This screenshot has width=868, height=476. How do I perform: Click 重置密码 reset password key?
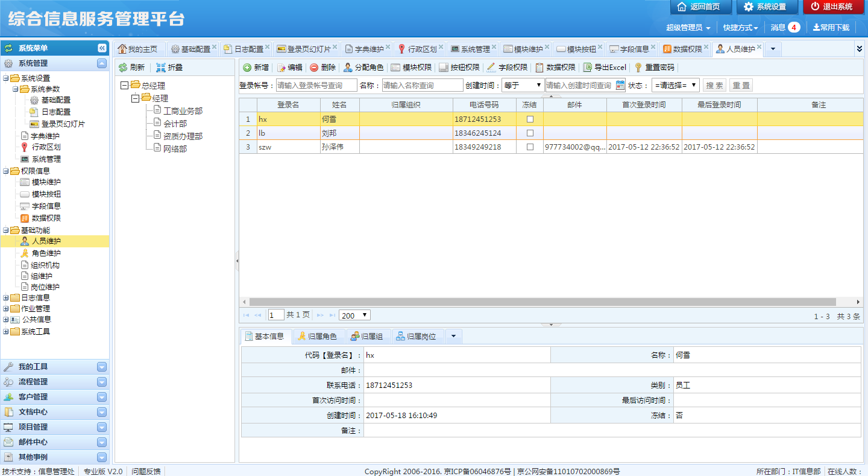pyautogui.click(x=654, y=68)
